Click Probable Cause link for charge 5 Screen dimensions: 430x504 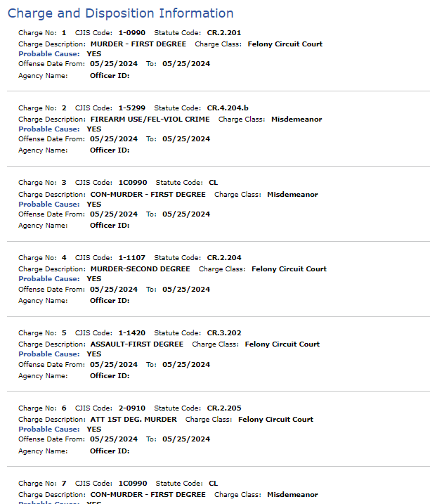48,354
